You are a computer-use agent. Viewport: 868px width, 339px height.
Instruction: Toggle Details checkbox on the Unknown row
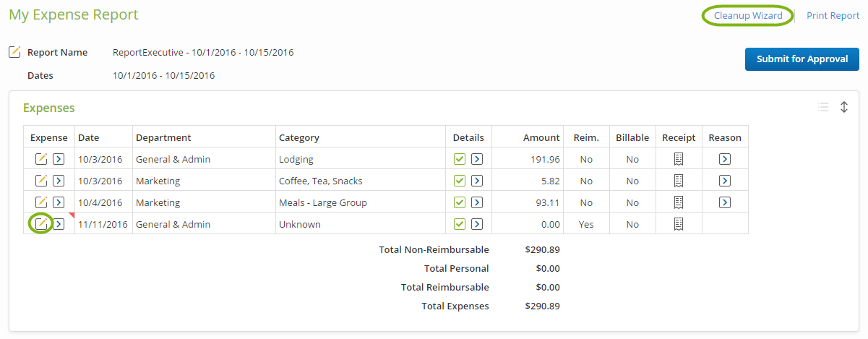(460, 224)
